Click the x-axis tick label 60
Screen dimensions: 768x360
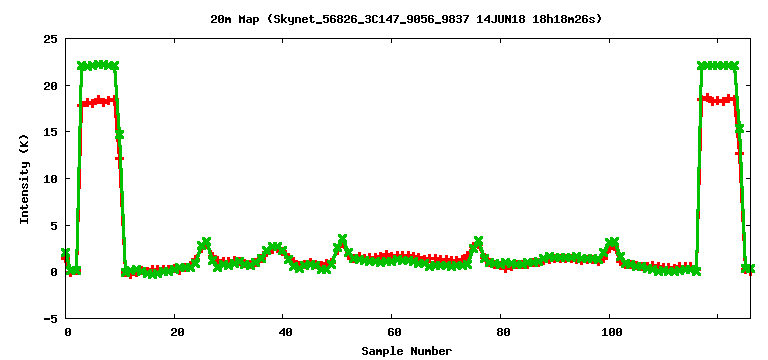click(394, 333)
